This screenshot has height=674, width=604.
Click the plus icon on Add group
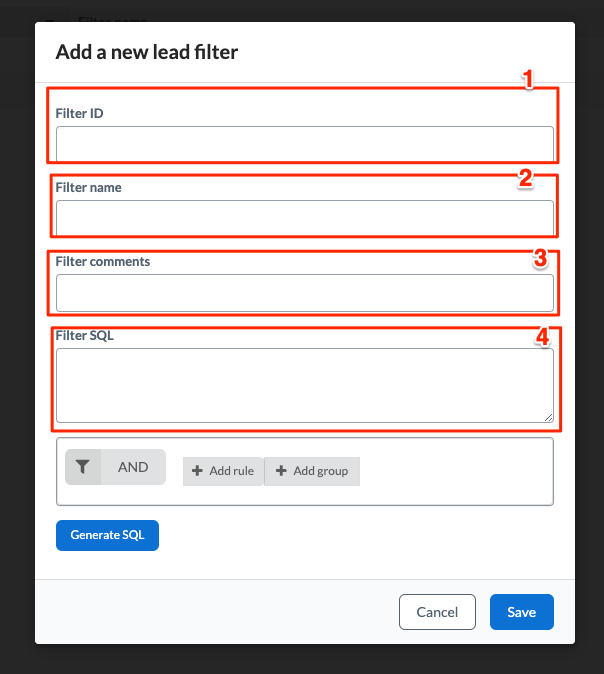pyautogui.click(x=281, y=471)
